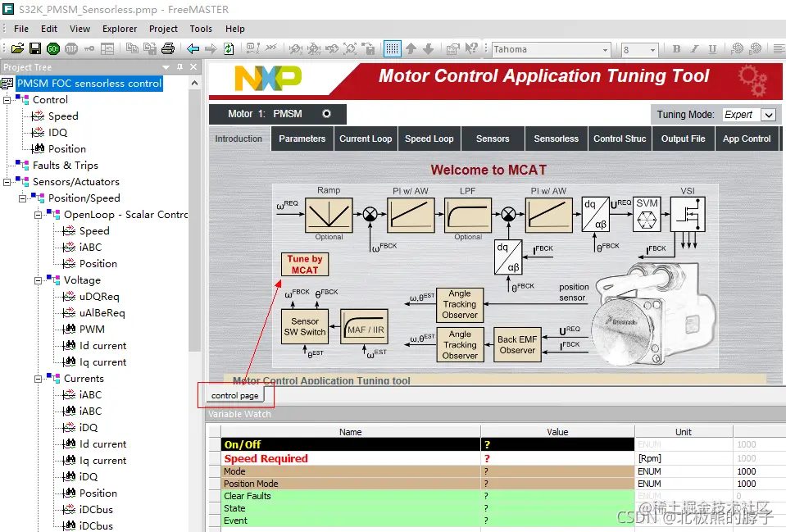
Task: Open the Explorer menu
Action: (120, 29)
